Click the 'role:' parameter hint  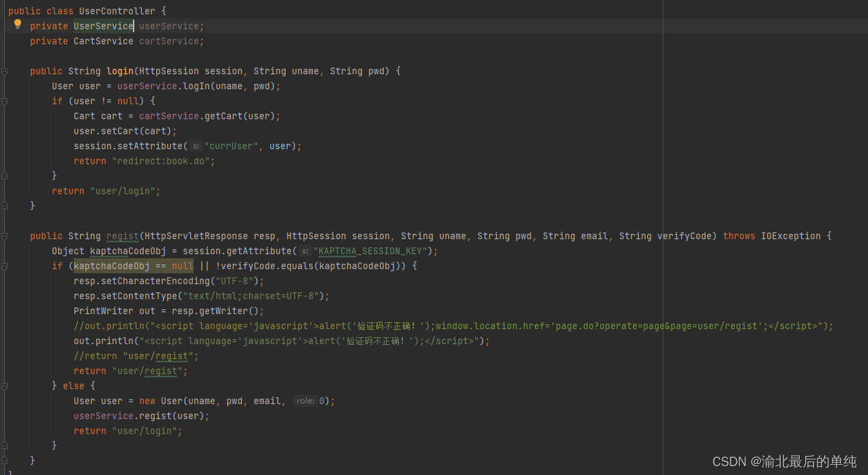coord(305,401)
